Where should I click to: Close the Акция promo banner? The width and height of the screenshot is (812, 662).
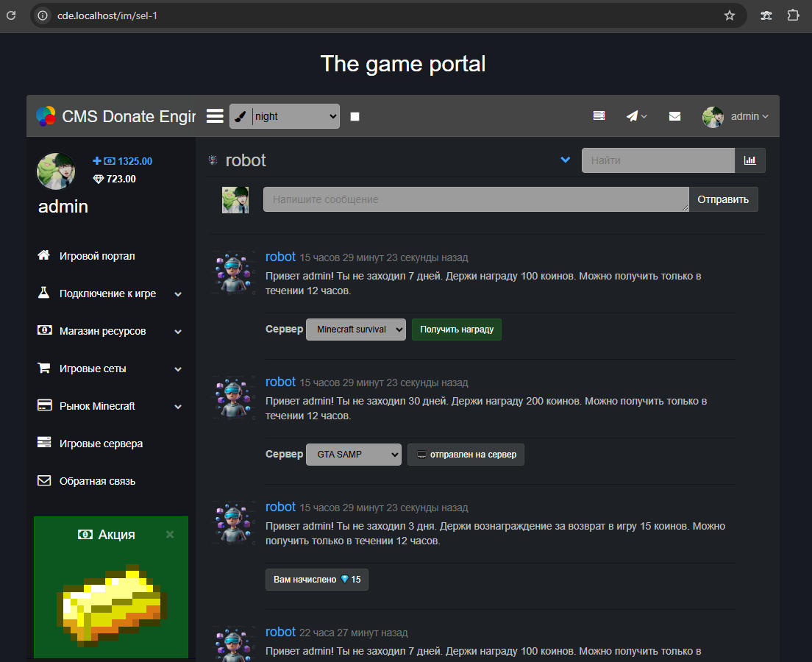[x=170, y=535]
